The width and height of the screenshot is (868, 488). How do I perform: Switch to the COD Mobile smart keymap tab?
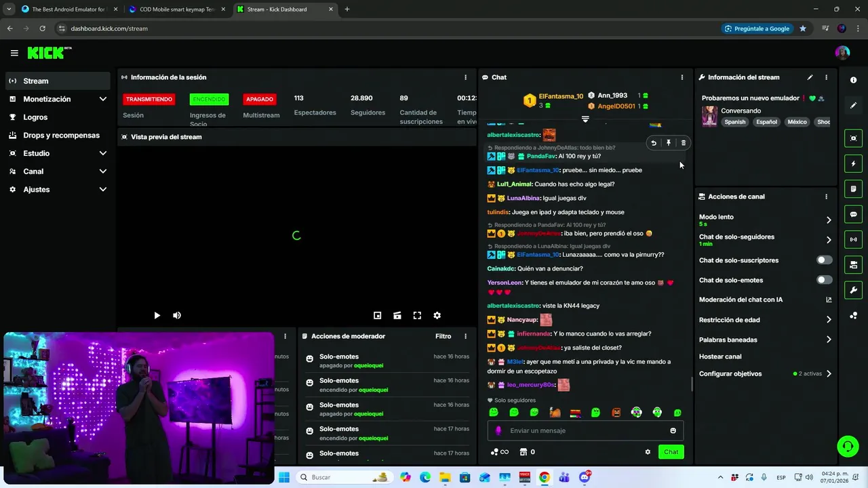176,9
